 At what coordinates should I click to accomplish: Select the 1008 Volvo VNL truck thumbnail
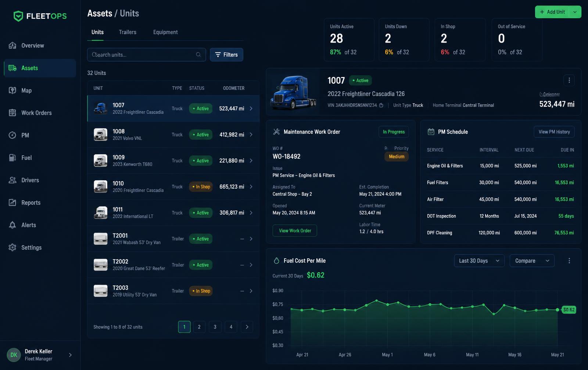coord(100,134)
